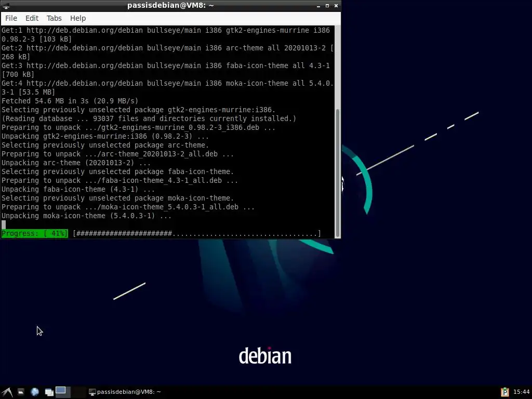
Task: Click 'Preparing to unpack .../arc-theme' line
Action: tap(118, 154)
